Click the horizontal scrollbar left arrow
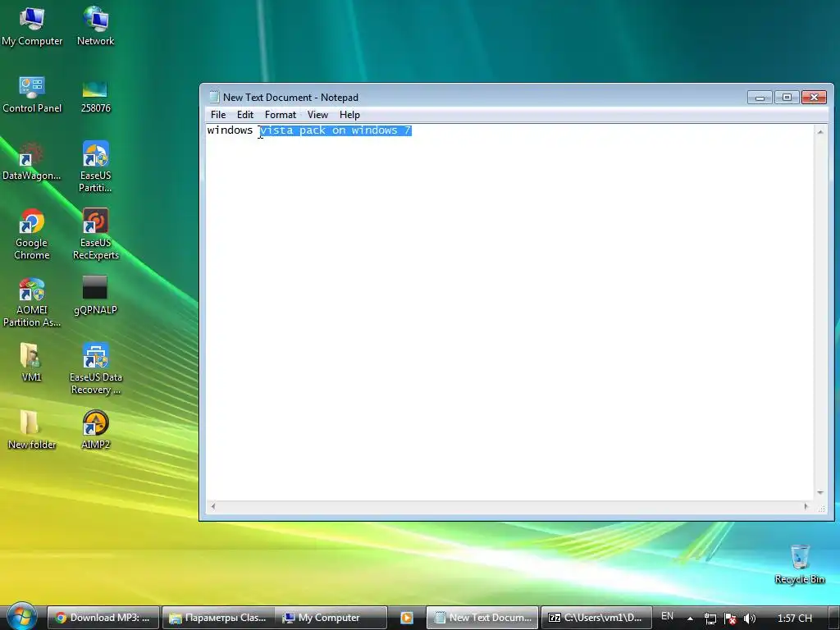This screenshot has height=630, width=840. [213, 506]
